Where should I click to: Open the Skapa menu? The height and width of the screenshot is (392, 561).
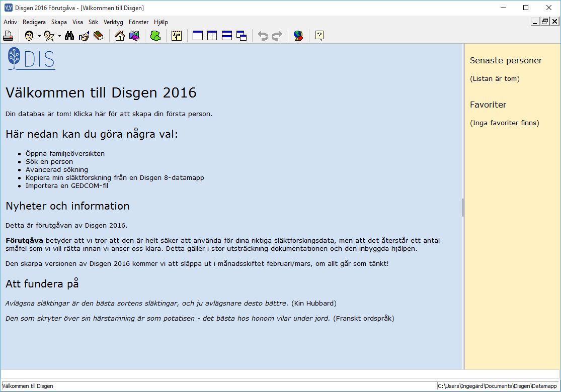pos(59,22)
